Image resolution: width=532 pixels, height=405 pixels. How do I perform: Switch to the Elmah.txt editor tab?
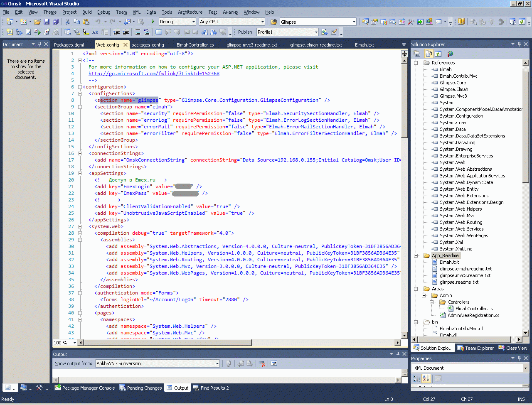pyautogui.click(x=365, y=45)
